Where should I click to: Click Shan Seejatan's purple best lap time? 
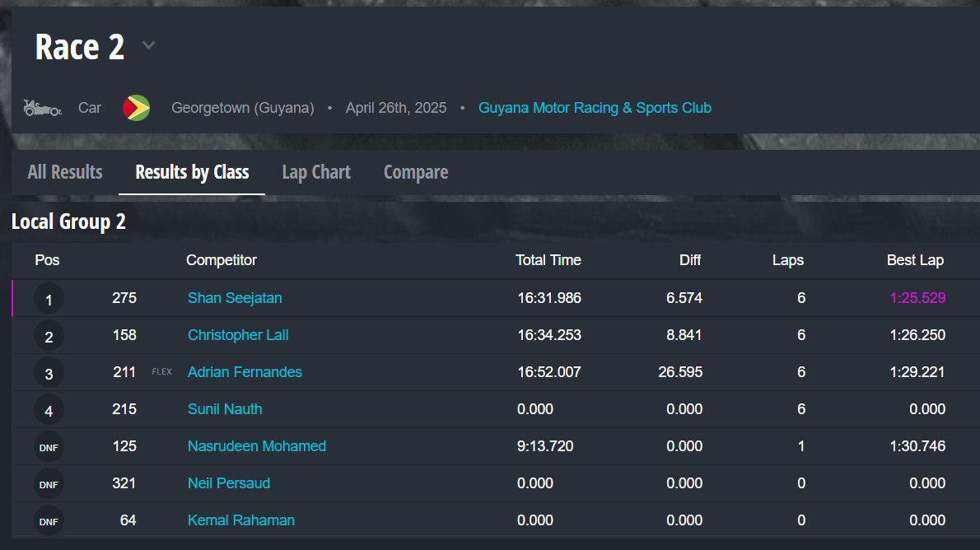(917, 298)
